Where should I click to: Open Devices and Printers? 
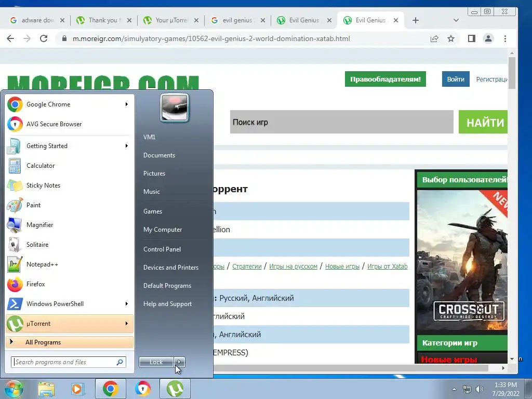coord(170,268)
